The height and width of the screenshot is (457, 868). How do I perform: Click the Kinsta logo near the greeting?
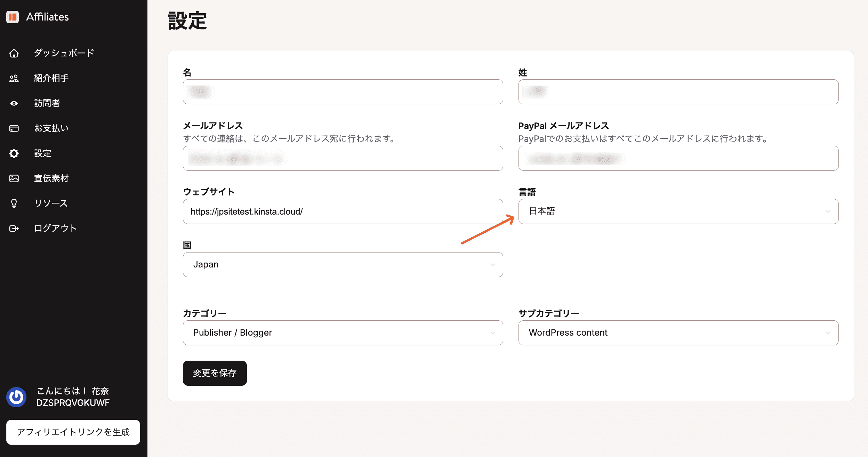[x=16, y=396]
